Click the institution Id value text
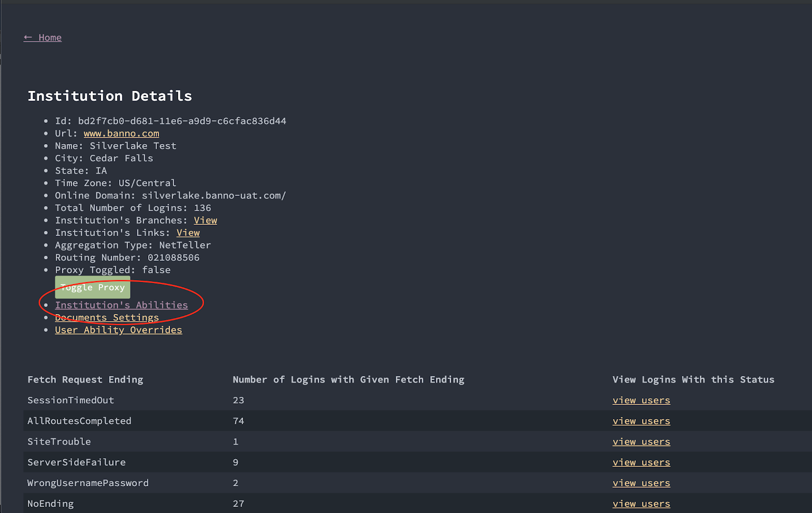812x513 pixels. coord(182,121)
